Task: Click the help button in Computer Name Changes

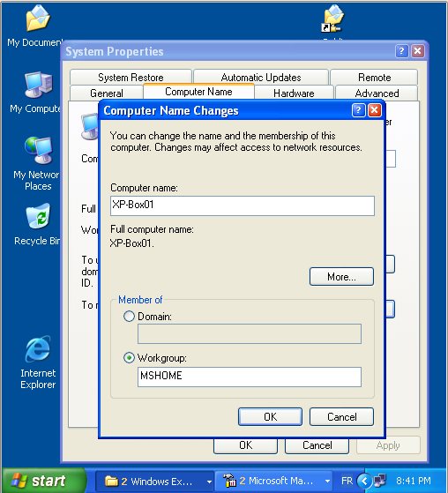Action: 358,110
